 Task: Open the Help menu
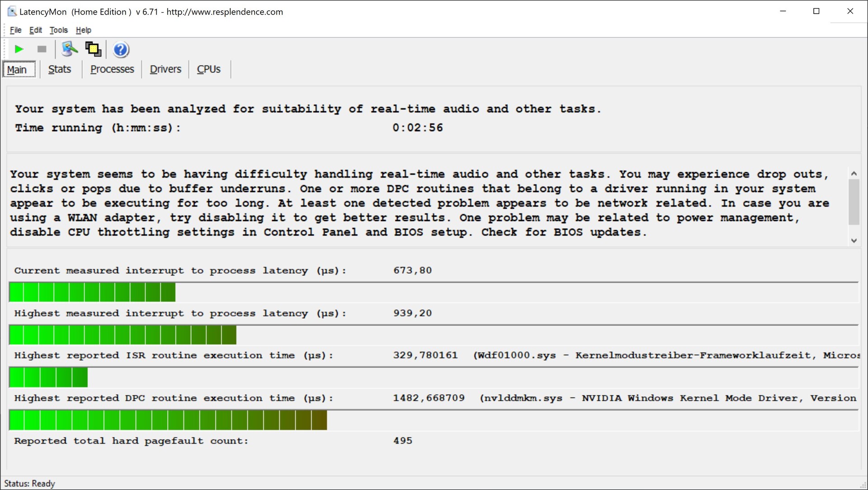coord(83,30)
